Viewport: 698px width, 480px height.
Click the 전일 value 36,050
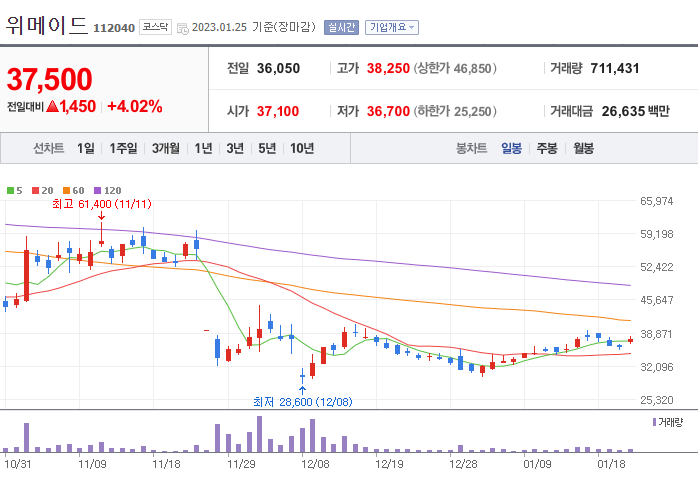(278, 68)
